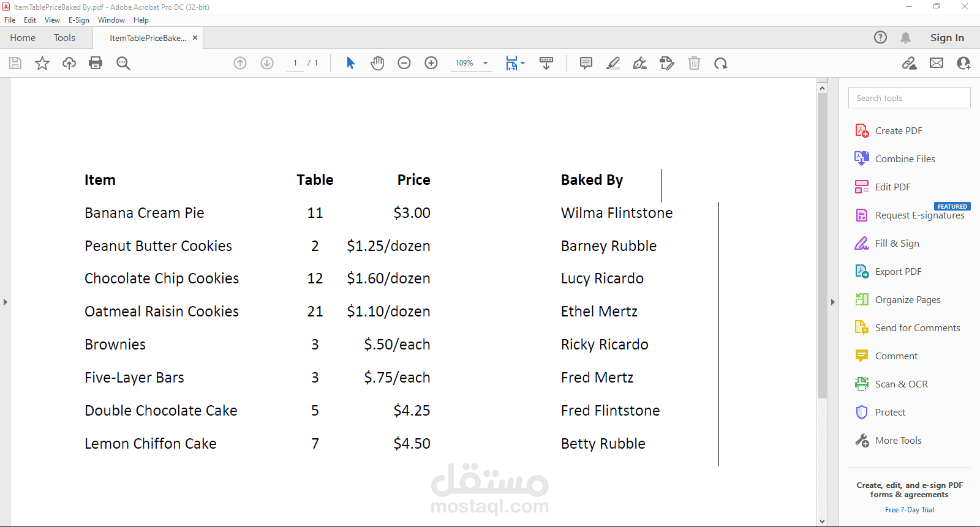This screenshot has height=527, width=980.
Task: Click the Search tools field
Action: pos(910,98)
